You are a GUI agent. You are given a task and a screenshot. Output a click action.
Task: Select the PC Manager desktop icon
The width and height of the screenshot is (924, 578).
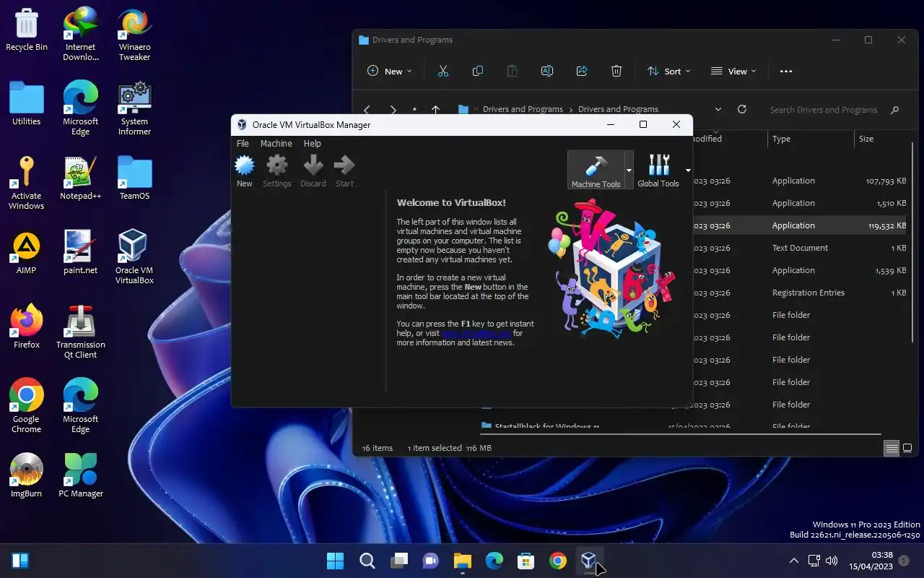pos(80,476)
